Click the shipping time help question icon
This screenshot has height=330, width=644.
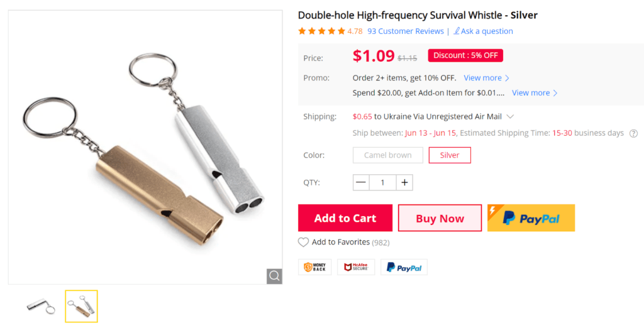point(634,133)
